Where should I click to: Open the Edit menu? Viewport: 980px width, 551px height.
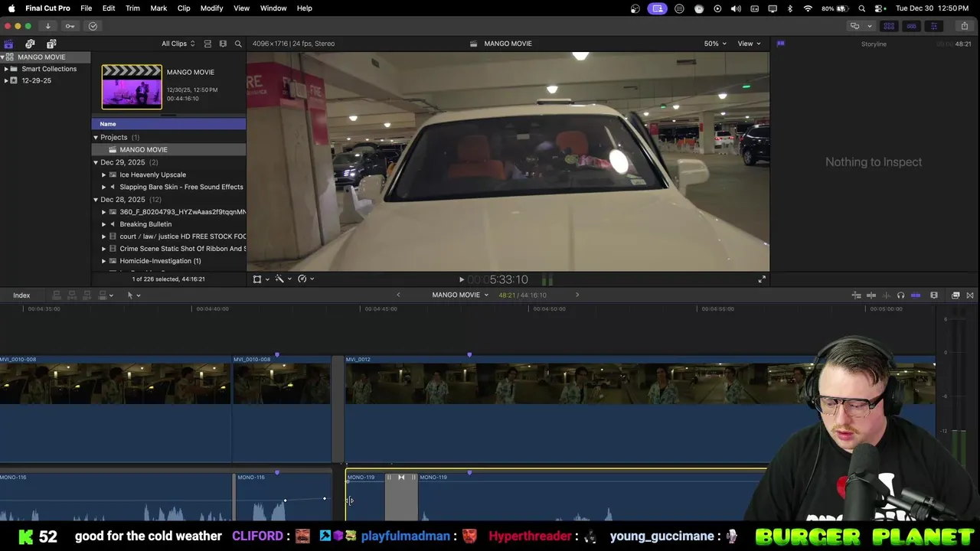pos(109,8)
